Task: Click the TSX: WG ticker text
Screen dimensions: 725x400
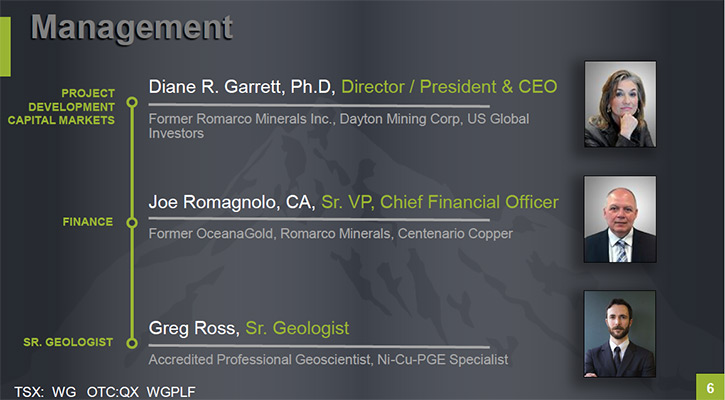Action: 45,392
